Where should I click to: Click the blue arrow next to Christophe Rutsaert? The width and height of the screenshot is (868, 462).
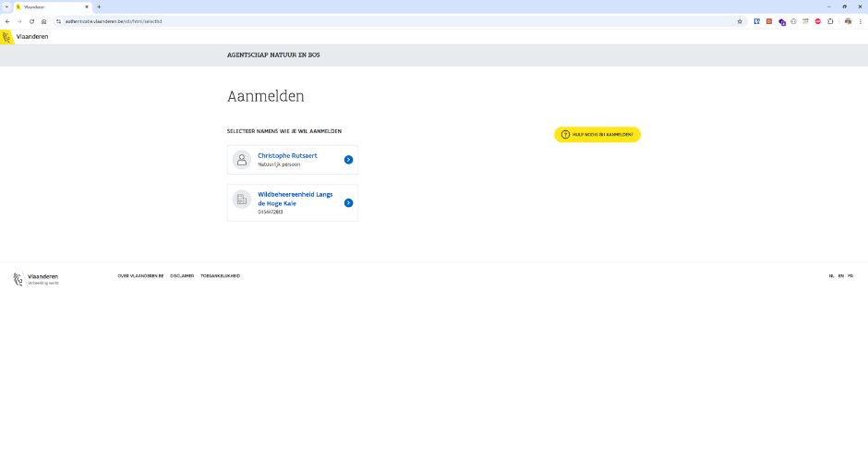348,160
